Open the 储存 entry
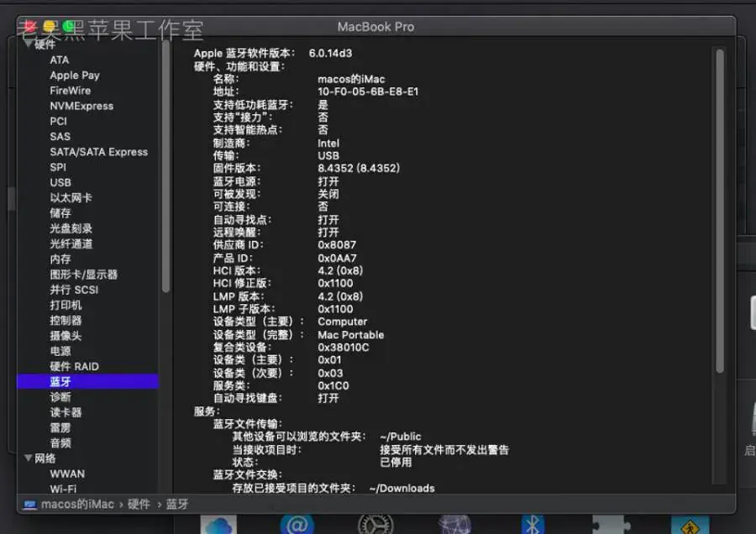The width and height of the screenshot is (756, 534). (x=60, y=213)
